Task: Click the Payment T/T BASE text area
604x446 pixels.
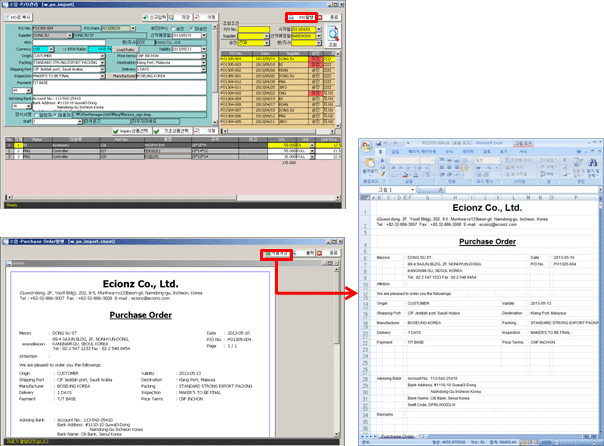Action: click(x=119, y=88)
